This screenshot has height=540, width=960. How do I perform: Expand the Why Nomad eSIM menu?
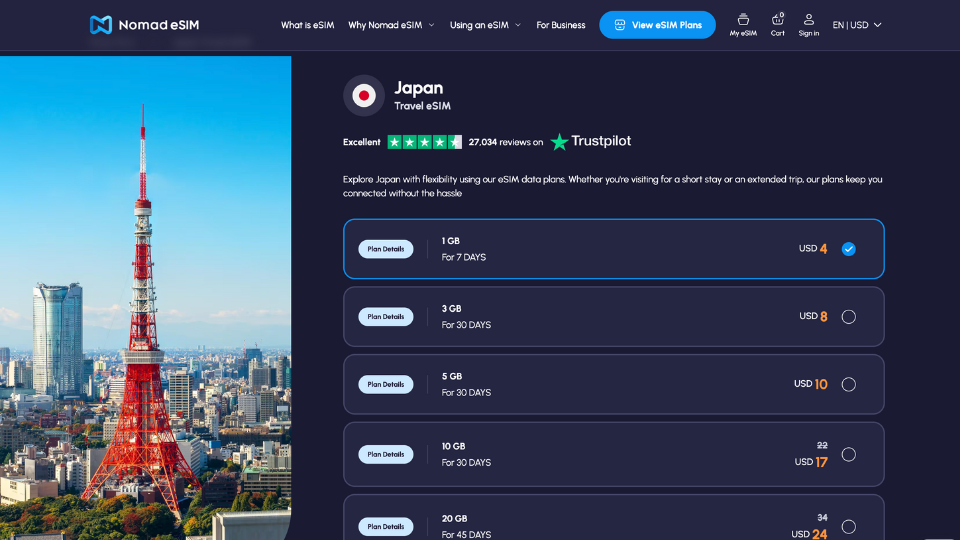(391, 25)
